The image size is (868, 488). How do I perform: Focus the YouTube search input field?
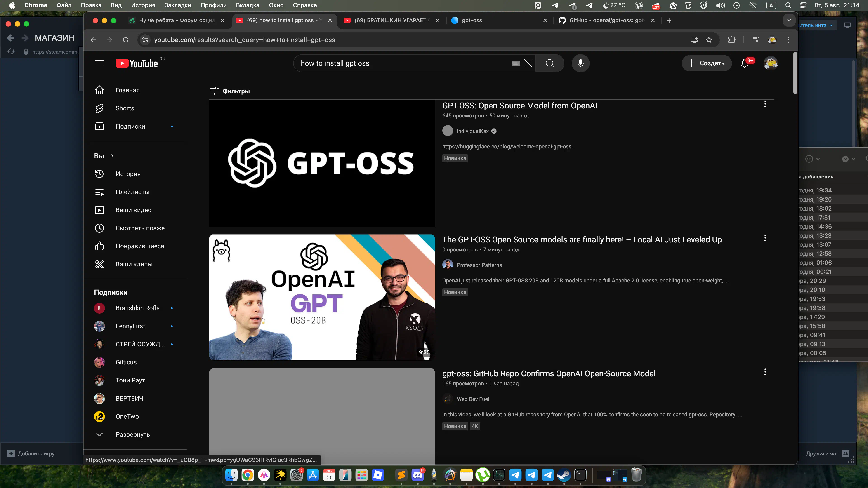pos(404,63)
